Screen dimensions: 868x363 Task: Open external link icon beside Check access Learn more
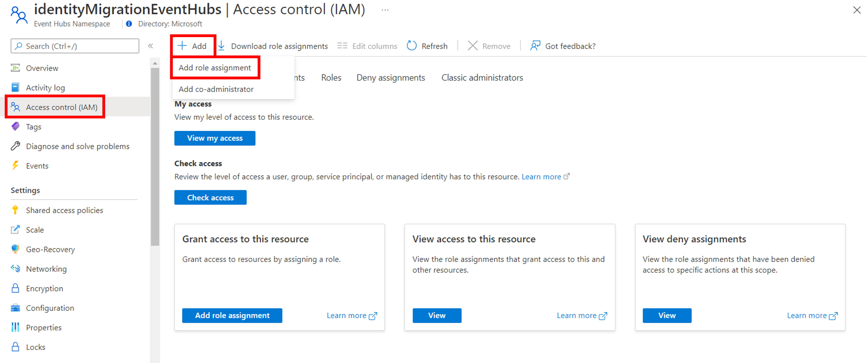567,176
